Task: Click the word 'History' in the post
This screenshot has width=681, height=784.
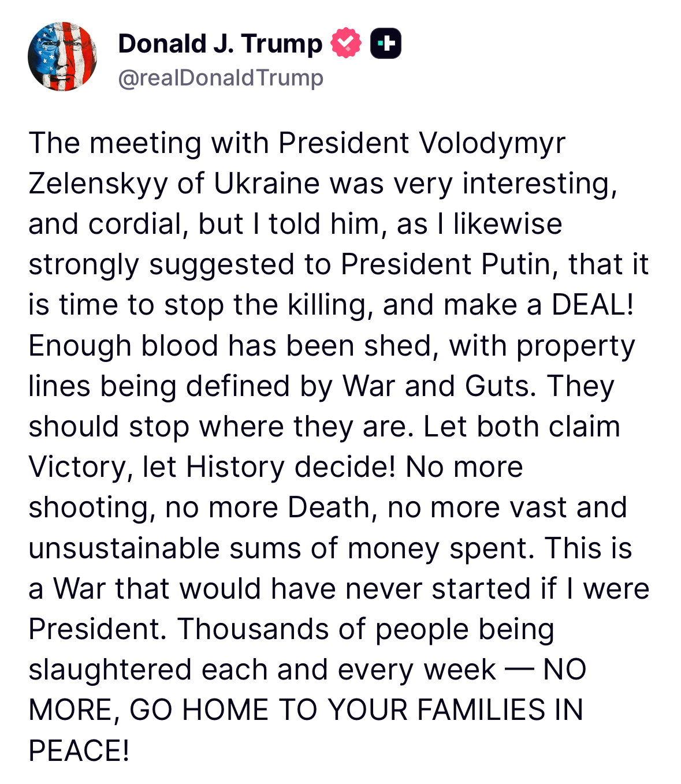Action: tap(236, 466)
